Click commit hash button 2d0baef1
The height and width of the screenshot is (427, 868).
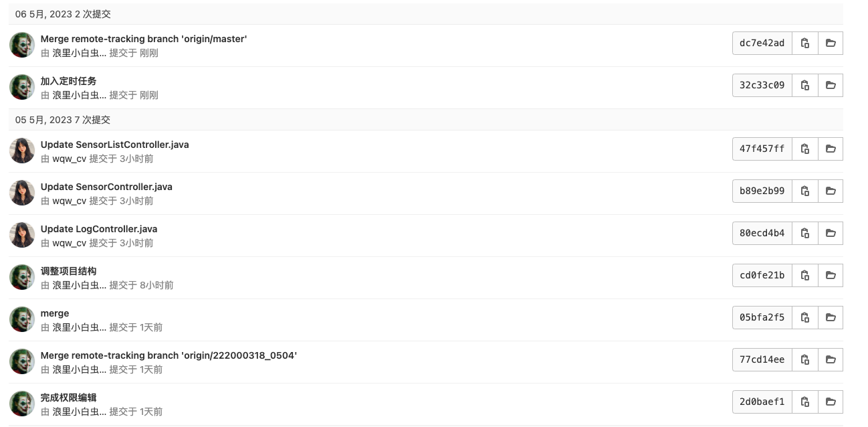762,402
